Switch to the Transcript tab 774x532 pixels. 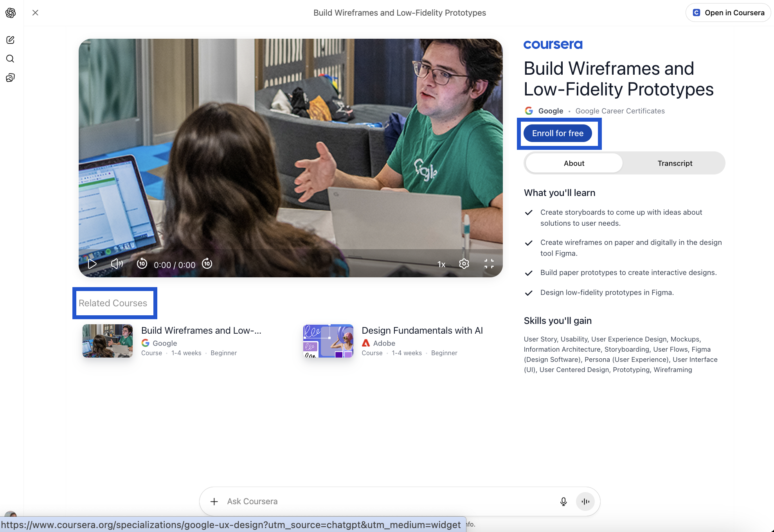(x=675, y=163)
